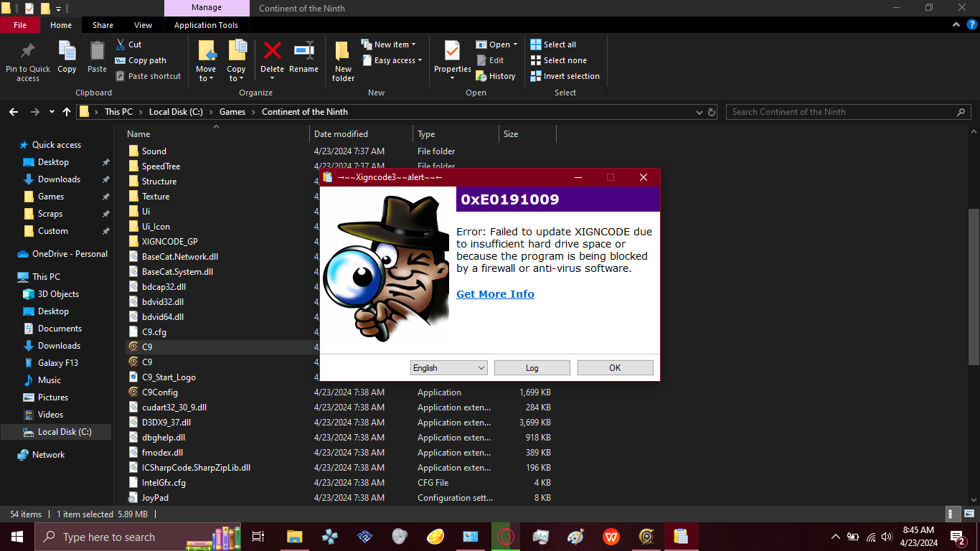Open the View ribbon tab

143,25
